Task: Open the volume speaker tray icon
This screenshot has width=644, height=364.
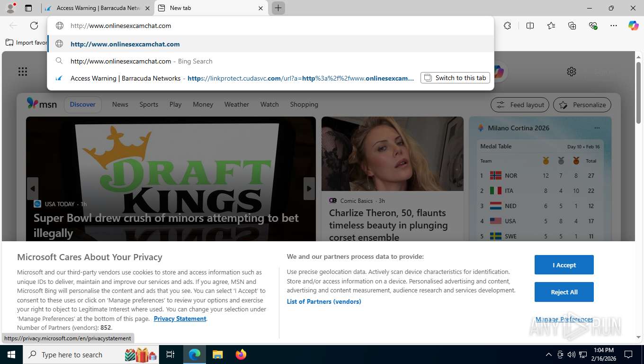Action: click(572, 355)
